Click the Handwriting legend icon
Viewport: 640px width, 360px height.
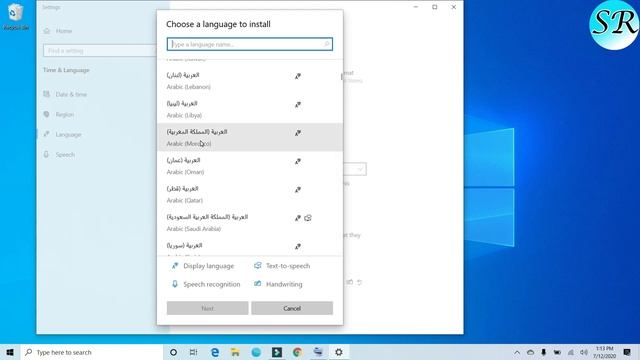click(x=258, y=284)
